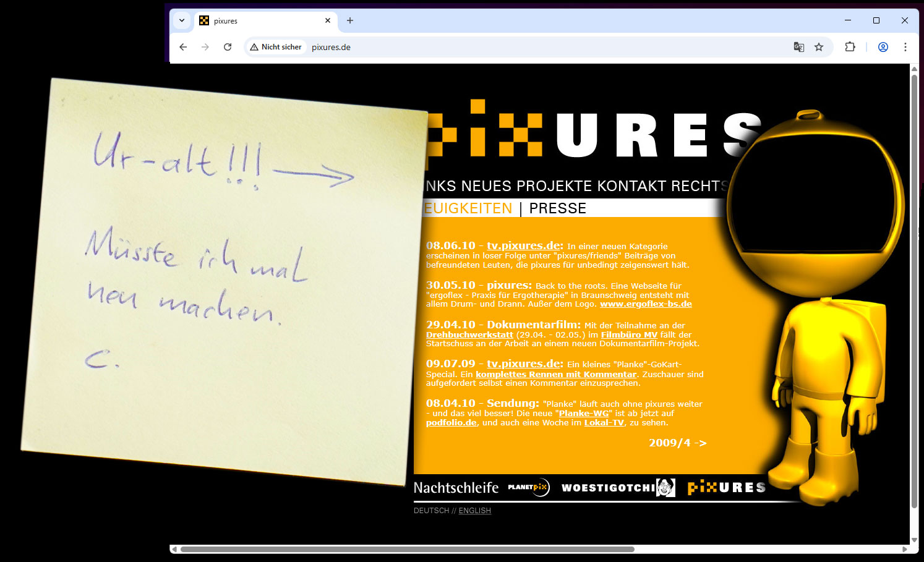Click the horizontal scrollbar thumb
The width and height of the screenshot is (924, 562).
407,549
